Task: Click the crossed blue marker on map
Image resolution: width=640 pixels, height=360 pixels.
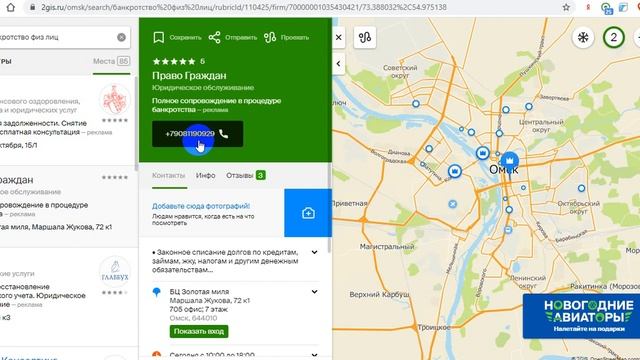Action: coord(452,204)
